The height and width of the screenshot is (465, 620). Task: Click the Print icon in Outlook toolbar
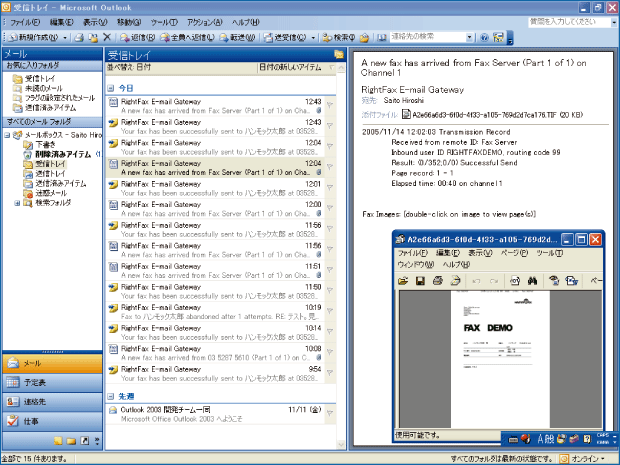coord(79,38)
